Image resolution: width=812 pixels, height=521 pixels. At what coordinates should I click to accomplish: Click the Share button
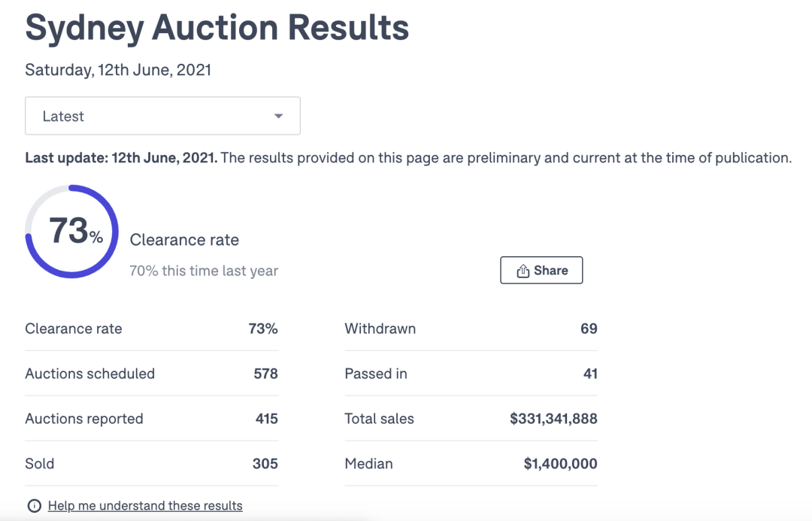click(x=541, y=271)
